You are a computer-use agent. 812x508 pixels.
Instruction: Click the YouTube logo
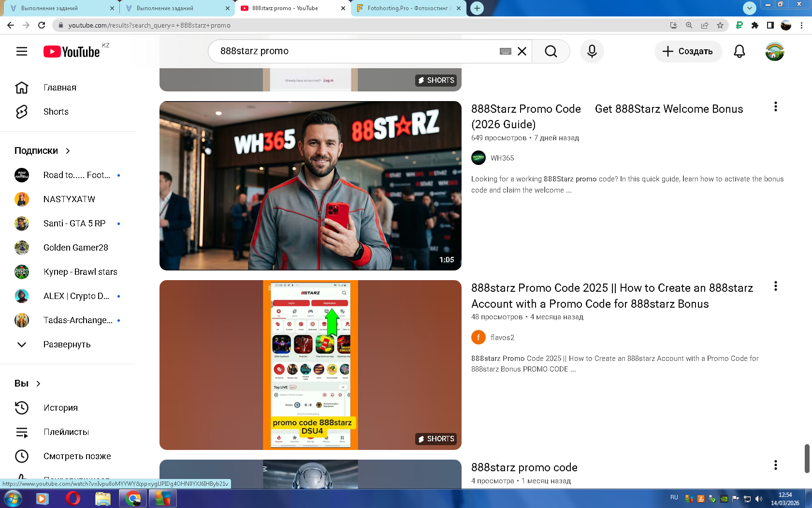pyautogui.click(x=72, y=52)
